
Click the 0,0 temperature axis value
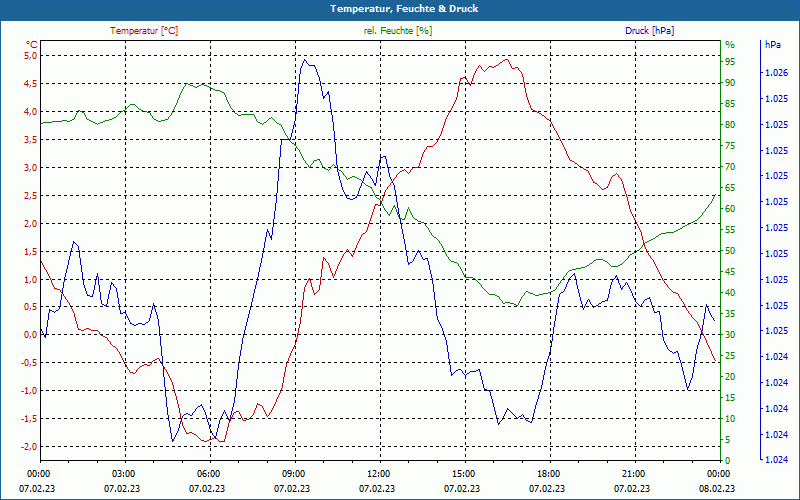coord(31,335)
